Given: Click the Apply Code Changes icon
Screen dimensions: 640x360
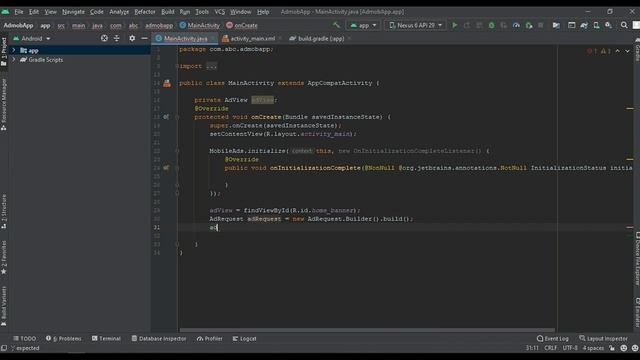Looking at the screenshot, I should pyautogui.click(x=479, y=25).
